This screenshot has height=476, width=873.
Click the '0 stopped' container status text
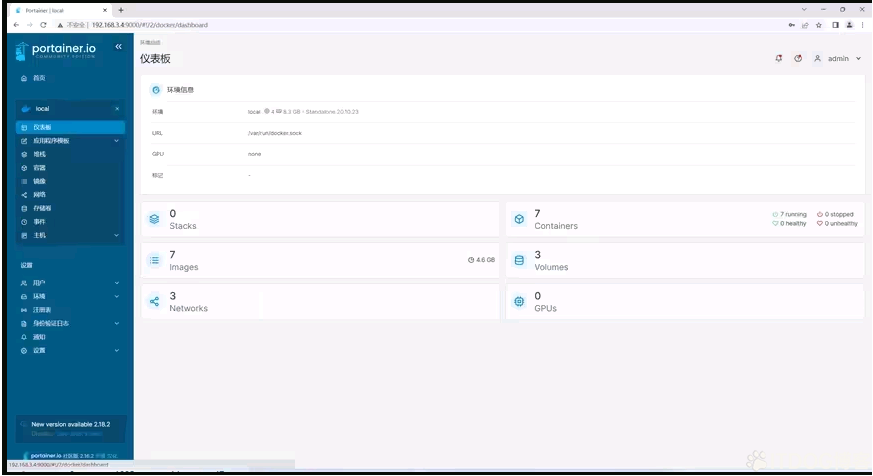pyautogui.click(x=838, y=214)
